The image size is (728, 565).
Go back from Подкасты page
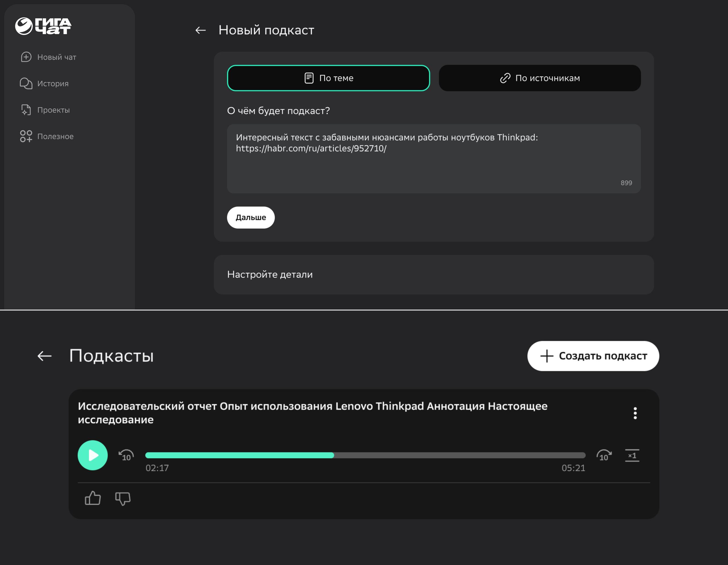(x=44, y=356)
